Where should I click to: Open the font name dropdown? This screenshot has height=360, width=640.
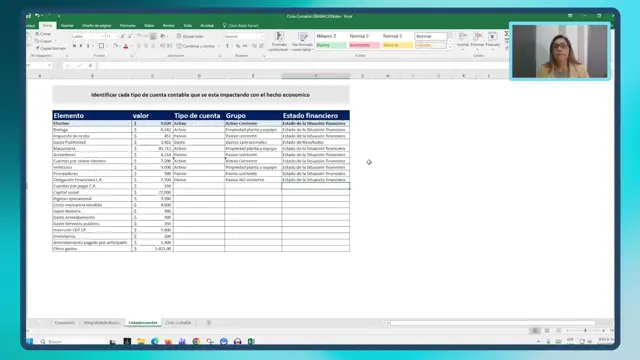point(102,36)
